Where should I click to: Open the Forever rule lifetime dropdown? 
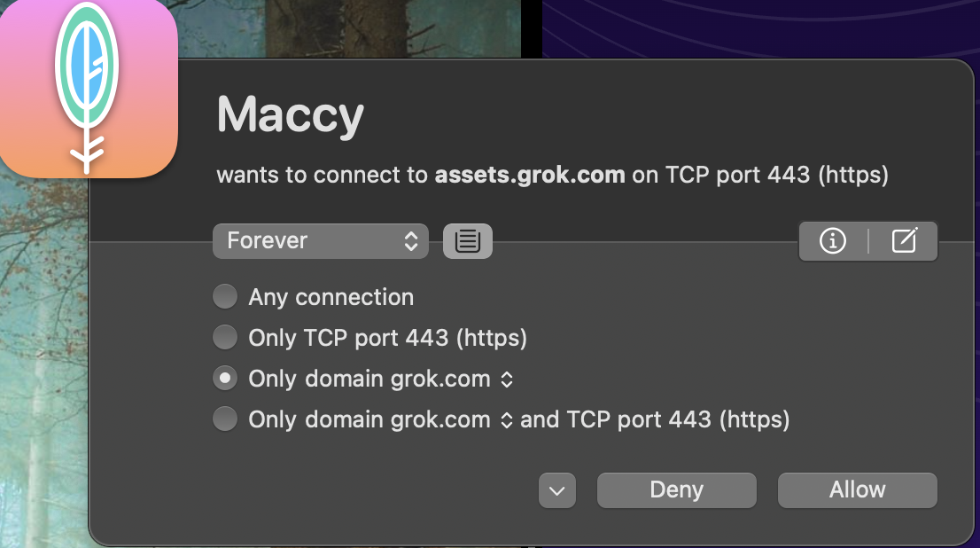[321, 241]
